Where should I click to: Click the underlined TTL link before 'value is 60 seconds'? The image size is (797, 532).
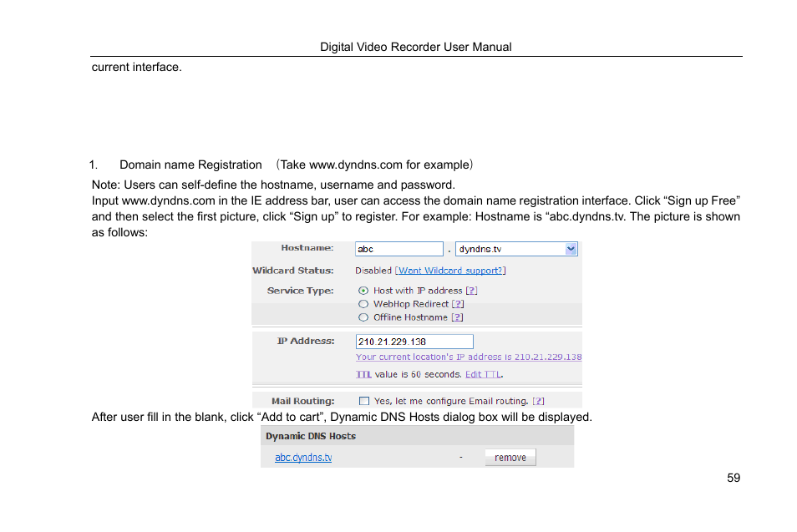(x=363, y=374)
